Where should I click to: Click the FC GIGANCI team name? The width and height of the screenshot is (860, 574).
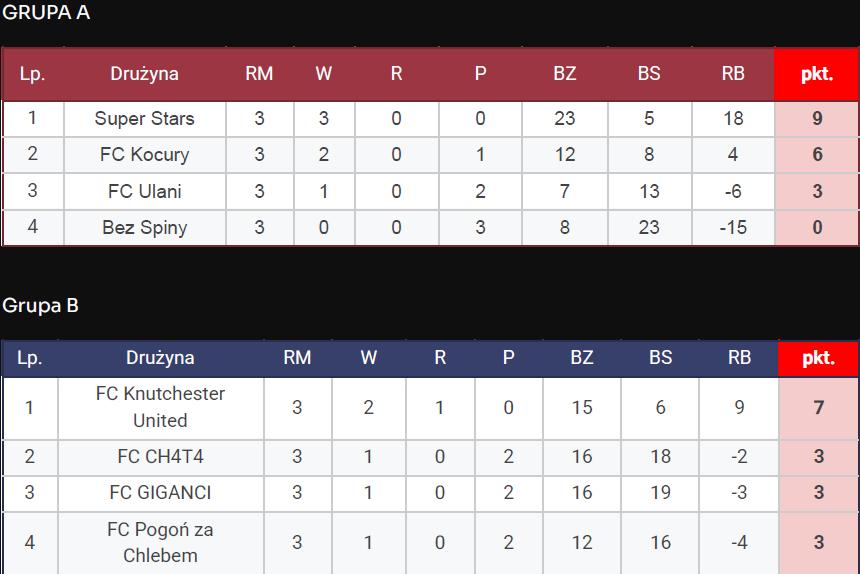(160, 493)
